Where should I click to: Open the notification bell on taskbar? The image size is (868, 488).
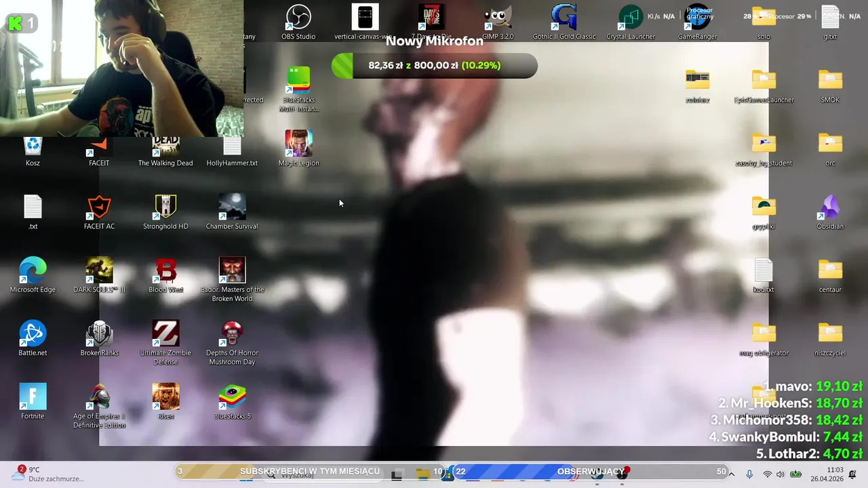coord(853,474)
